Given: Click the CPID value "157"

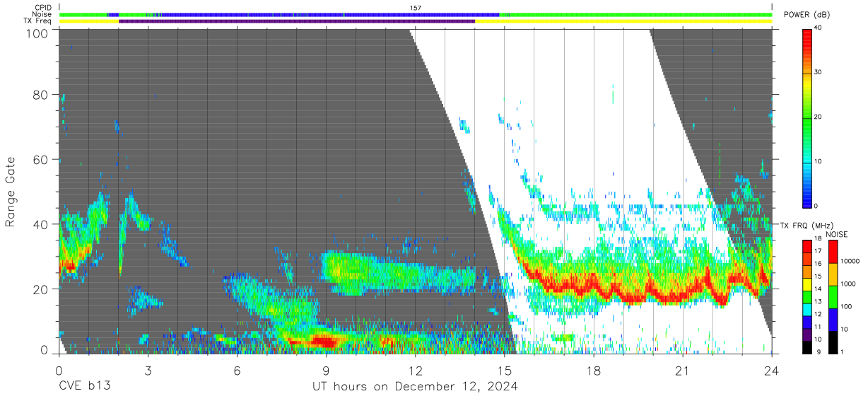Looking at the screenshot, I should click(x=416, y=8).
